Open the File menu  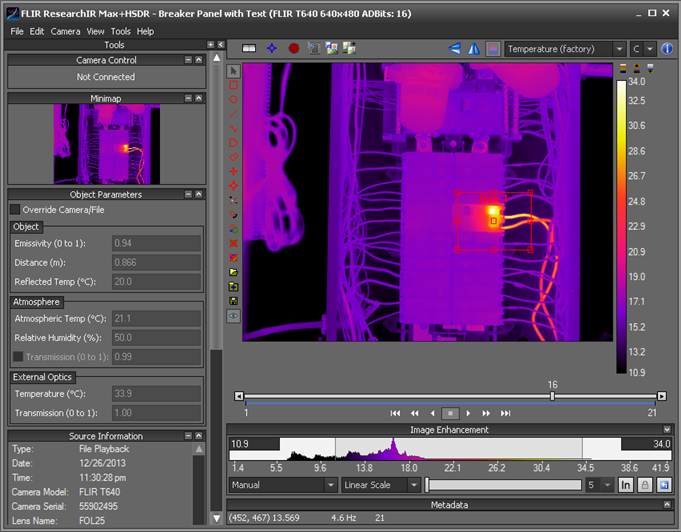click(x=17, y=31)
